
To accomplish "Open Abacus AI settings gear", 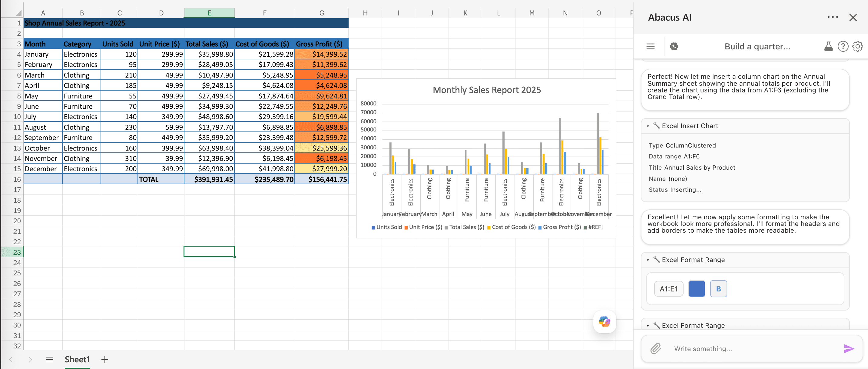I will [857, 47].
